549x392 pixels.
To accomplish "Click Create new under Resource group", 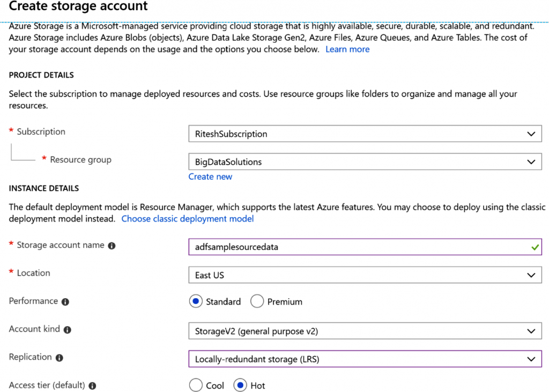I will [x=210, y=176].
